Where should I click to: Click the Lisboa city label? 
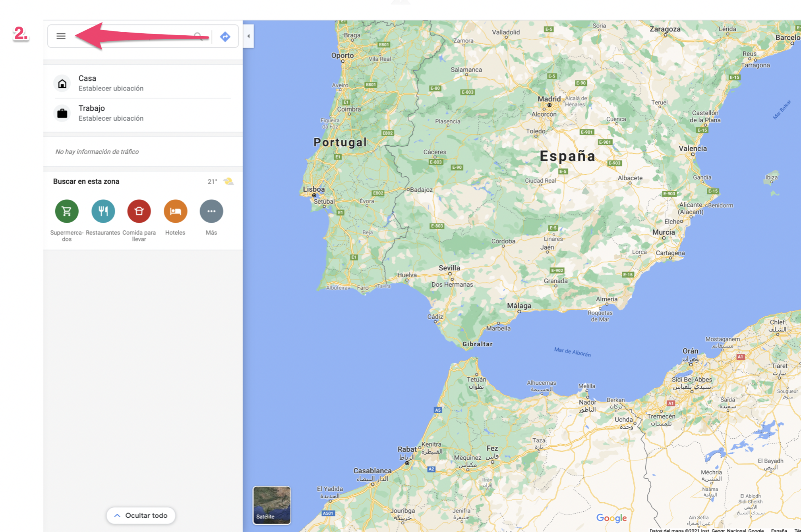point(313,189)
